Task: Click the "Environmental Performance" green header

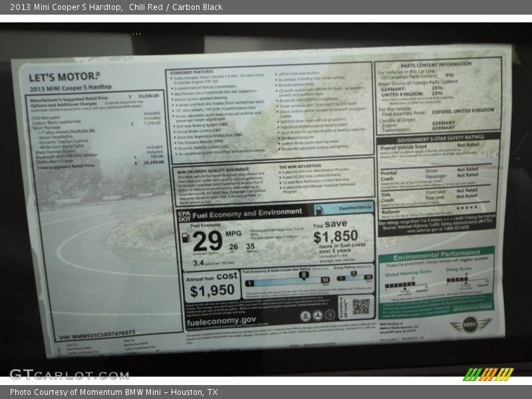Action: pos(437,255)
